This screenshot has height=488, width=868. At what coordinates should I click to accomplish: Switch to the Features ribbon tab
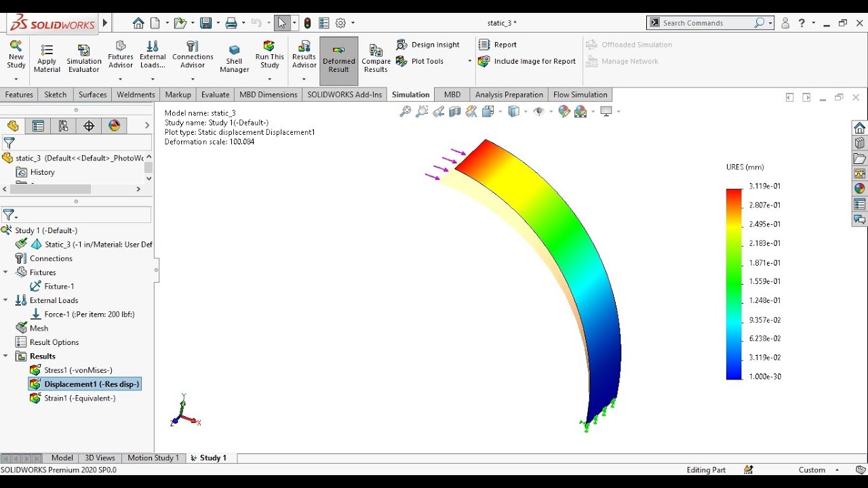point(19,95)
